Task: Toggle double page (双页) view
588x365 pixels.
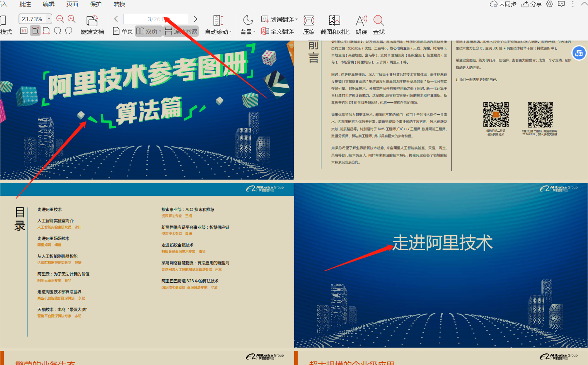Action: point(147,31)
